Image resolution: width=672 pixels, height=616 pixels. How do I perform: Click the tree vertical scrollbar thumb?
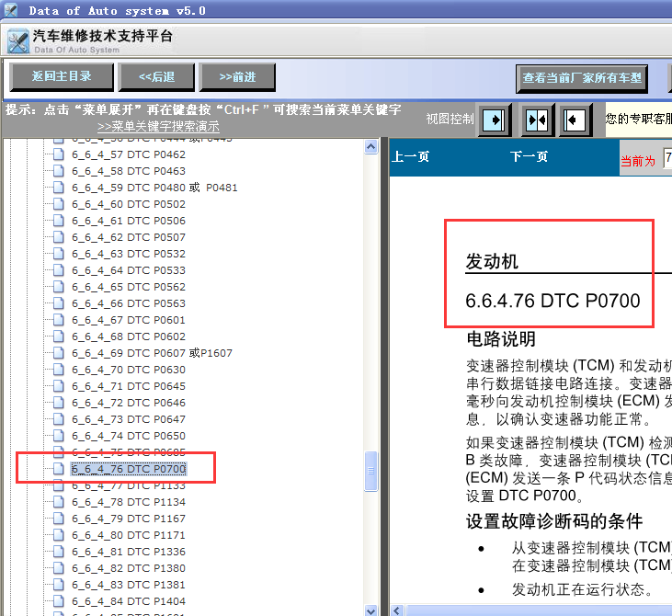[371, 471]
